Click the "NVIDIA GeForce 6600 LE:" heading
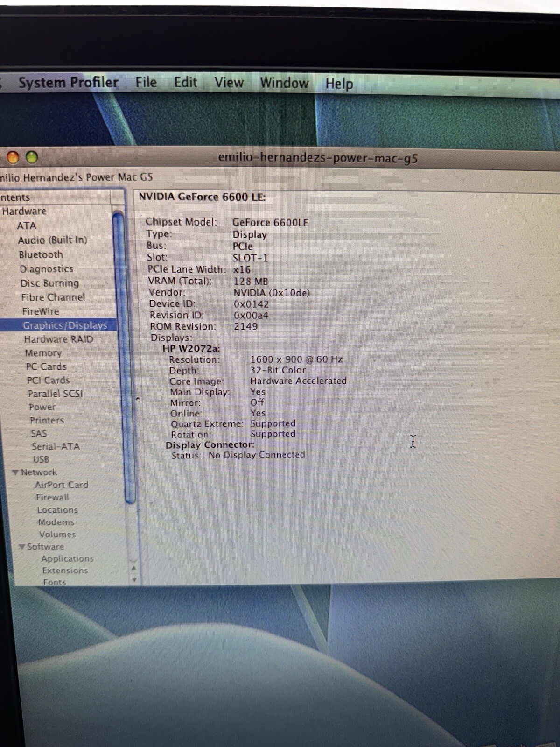 point(202,197)
